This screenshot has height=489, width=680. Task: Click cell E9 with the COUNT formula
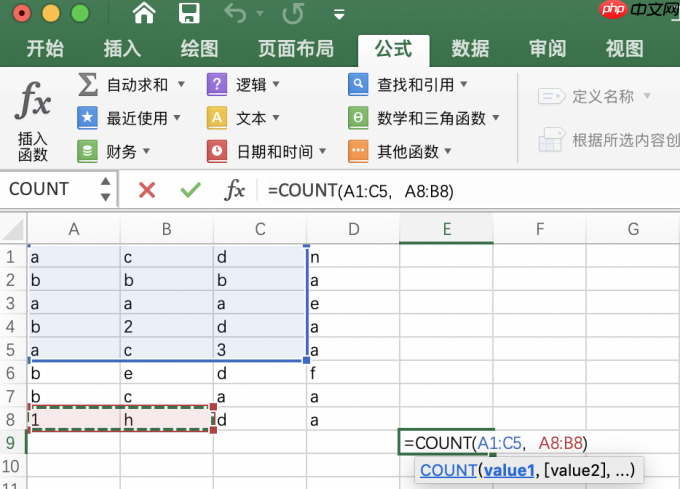tap(447, 443)
